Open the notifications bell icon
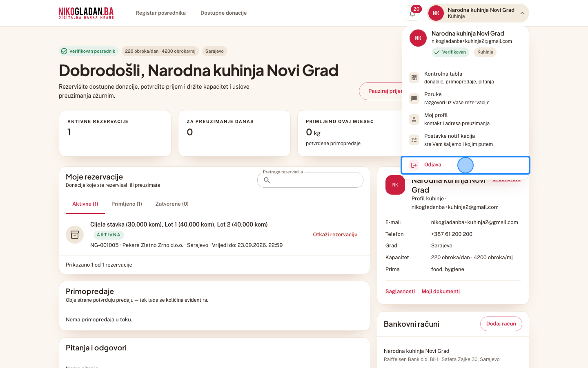 click(x=412, y=13)
